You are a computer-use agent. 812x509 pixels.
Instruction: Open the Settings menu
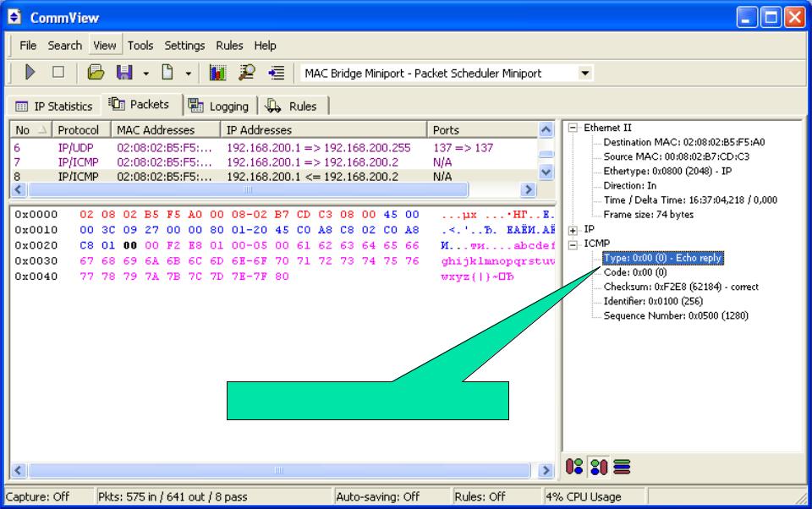[x=184, y=46]
